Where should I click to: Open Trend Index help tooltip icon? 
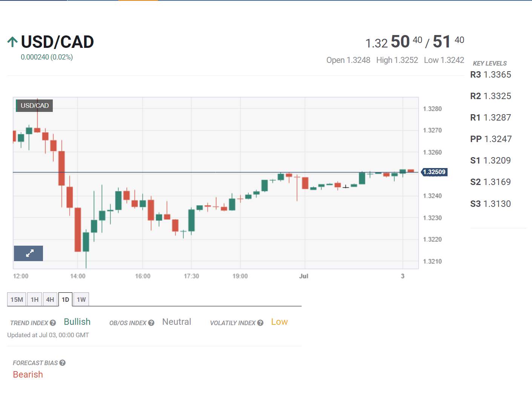(x=53, y=323)
